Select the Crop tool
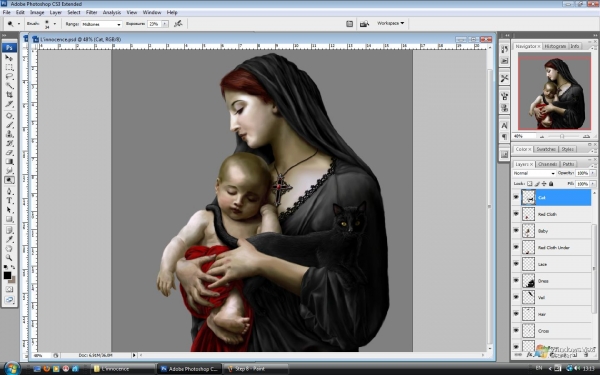This screenshot has width=600, height=375. pos(9,95)
